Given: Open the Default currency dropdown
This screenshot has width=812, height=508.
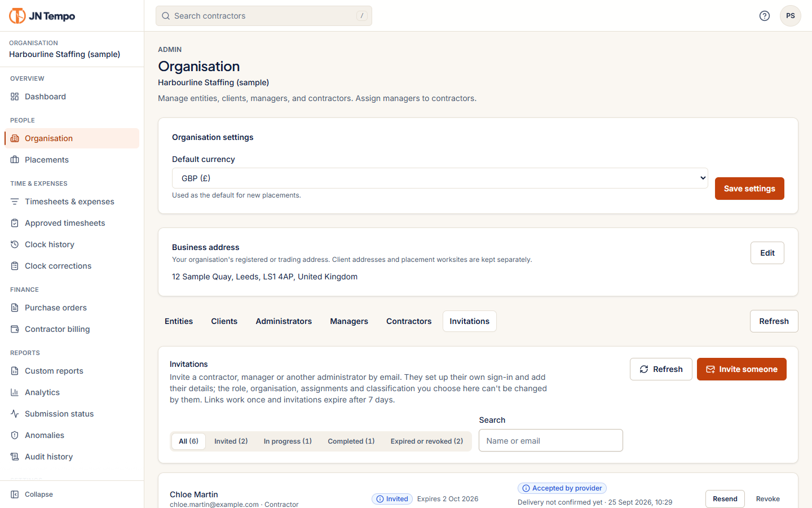Looking at the screenshot, I should point(440,178).
